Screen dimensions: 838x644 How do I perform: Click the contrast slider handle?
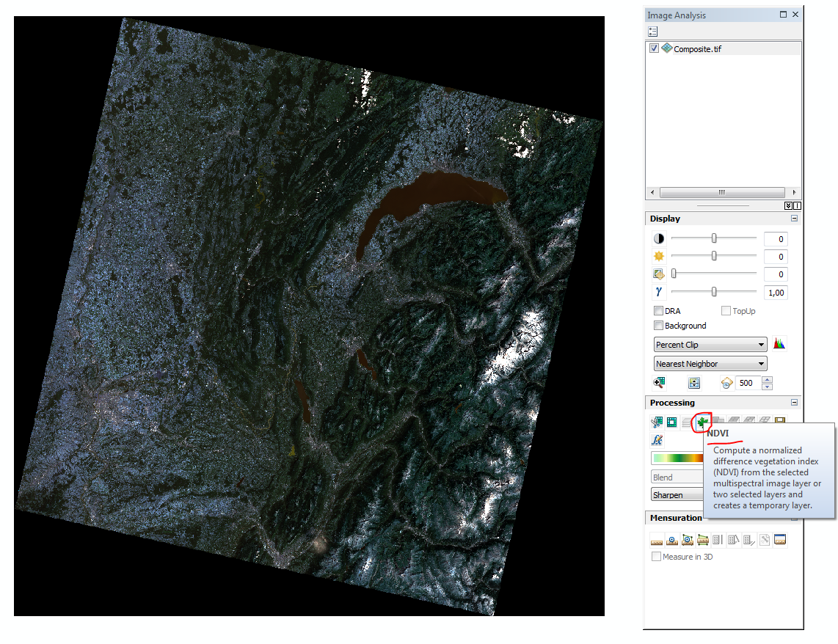pyautogui.click(x=714, y=238)
